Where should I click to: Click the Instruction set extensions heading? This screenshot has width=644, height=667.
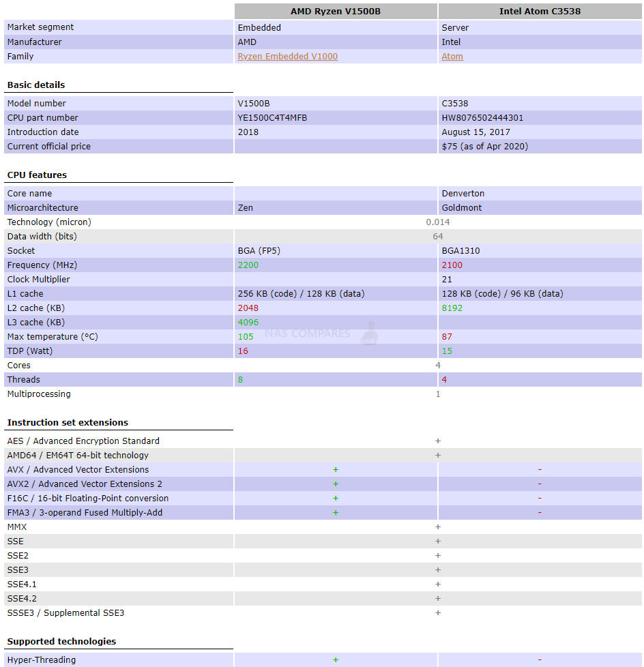68,423
